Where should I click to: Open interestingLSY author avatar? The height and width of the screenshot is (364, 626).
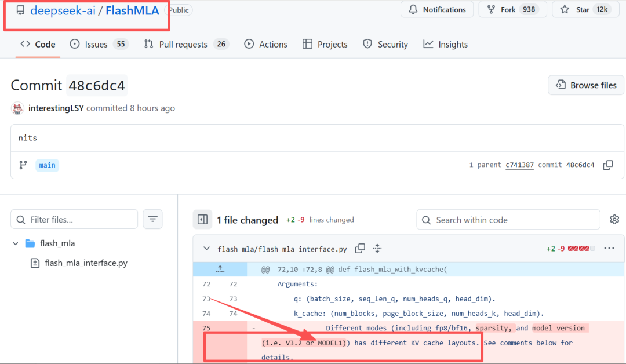tap(17, 108)
